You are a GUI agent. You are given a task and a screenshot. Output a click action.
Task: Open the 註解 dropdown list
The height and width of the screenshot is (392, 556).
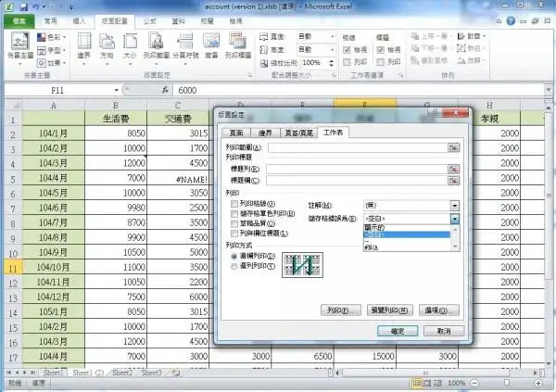pyautogui.click(x=455, y=205)
